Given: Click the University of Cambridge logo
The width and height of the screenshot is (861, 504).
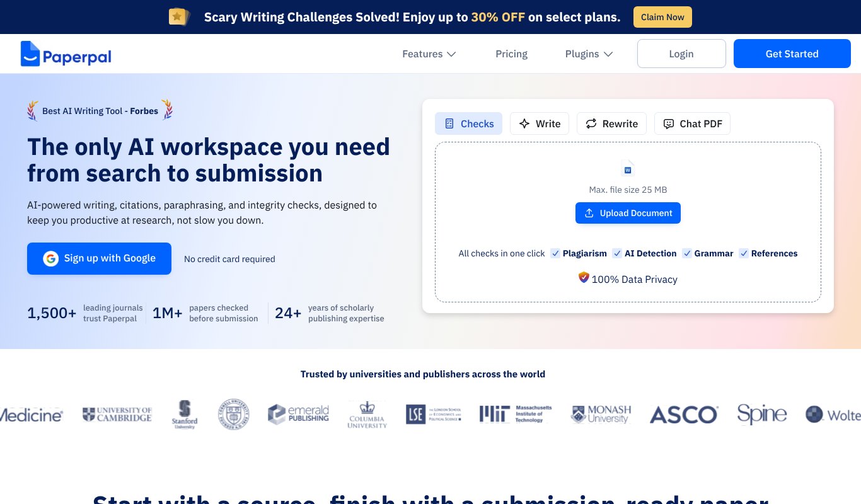Looking at the screenshot, I should [117, 414].
